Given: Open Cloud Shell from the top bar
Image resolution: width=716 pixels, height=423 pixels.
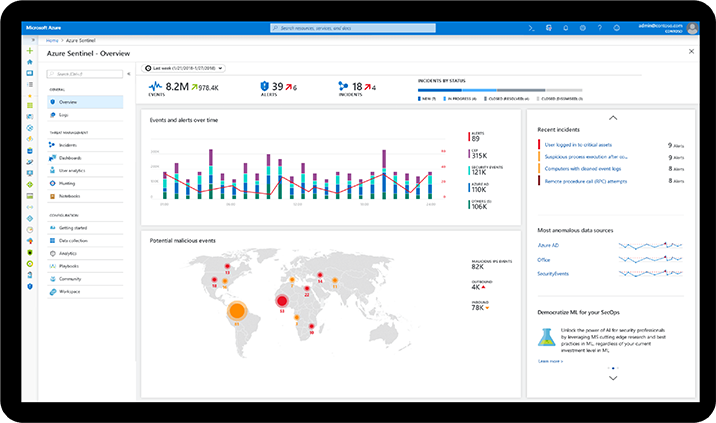Looking at the screenshot, I should click(532, 28).
